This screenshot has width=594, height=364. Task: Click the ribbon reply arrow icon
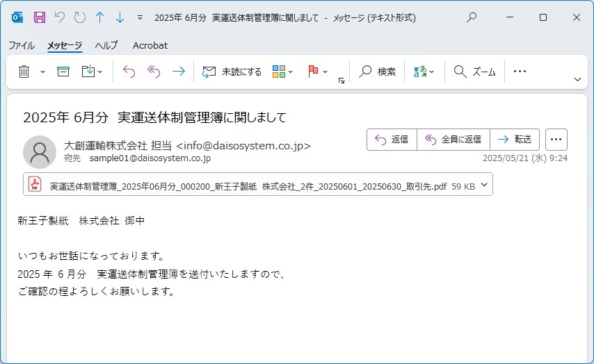tap(129, 72)
